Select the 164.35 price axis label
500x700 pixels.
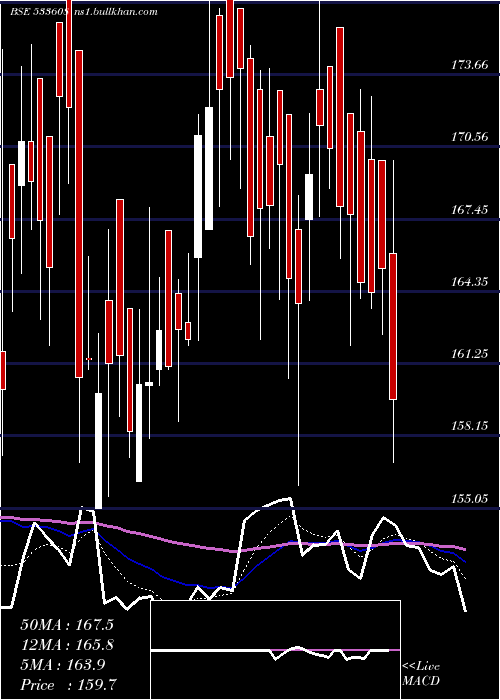[470, 282]
